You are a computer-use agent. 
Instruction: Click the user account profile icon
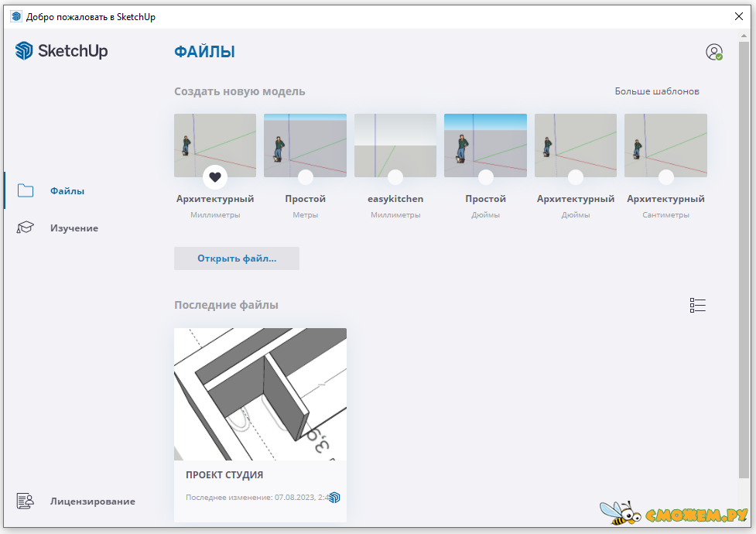pyautogui.click(x=713, y=52)
